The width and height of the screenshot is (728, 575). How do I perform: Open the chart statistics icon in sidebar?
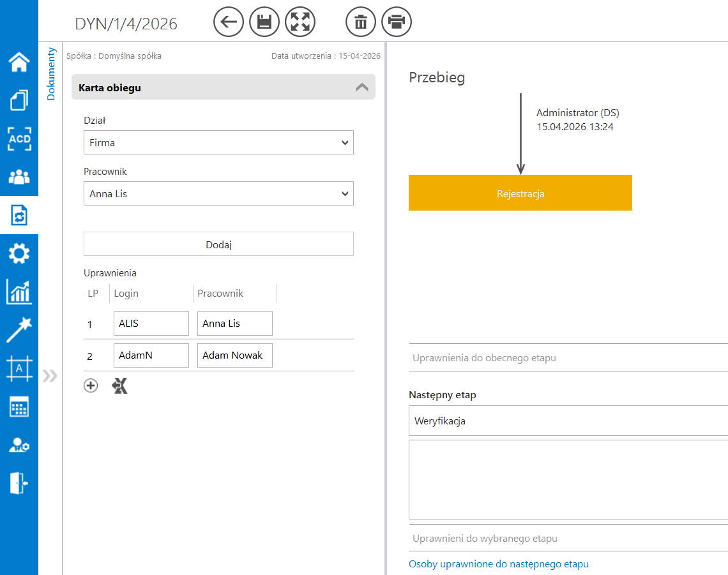[x=19, y=292]
